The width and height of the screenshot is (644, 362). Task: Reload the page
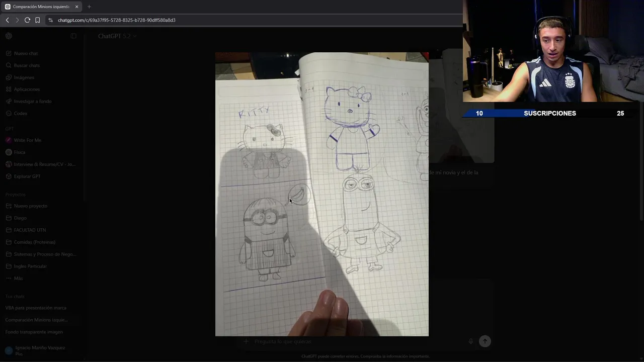(27, 20)
